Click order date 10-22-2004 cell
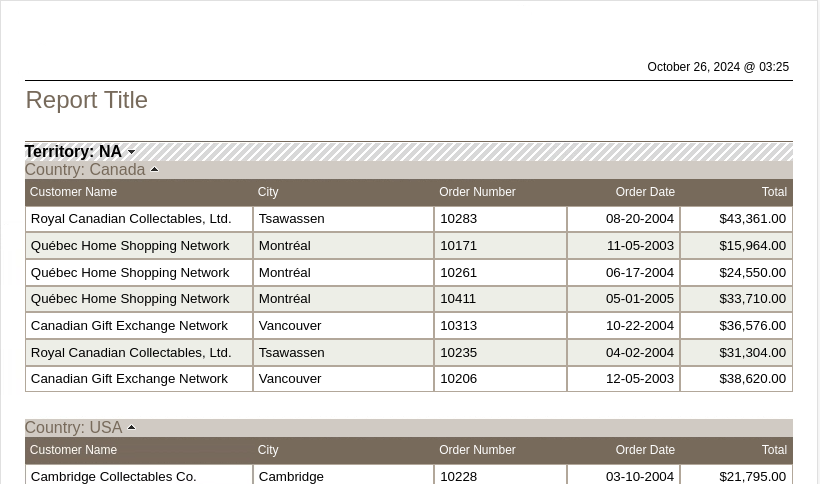This screenshot has height=484, width=820. pyautogui.click(x=640, y=326)
